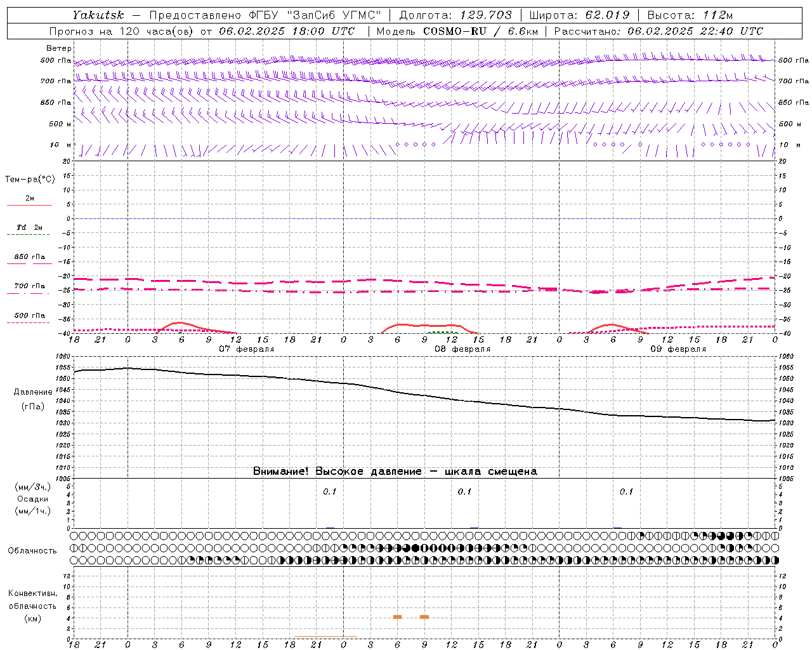Image resolution: width=812 pixels, height=650 pixels.
Task: Click the 'Конвективн.' convective cloud label
Action: 32,594
